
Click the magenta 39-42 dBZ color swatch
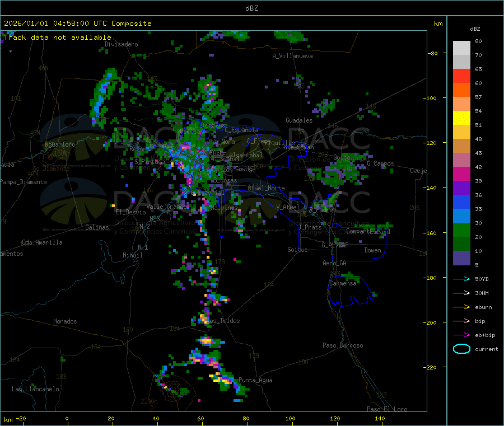pos(461,174)
